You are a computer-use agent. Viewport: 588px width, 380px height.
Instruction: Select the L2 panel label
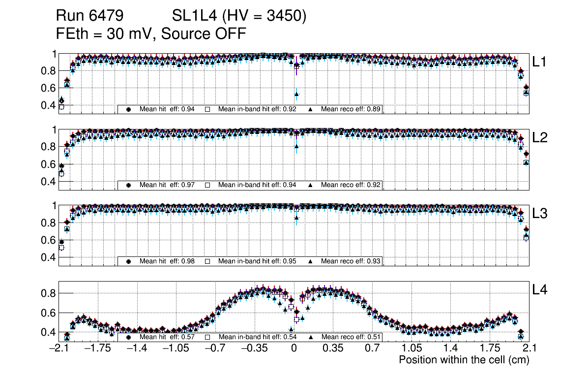[x=539, y=138]
